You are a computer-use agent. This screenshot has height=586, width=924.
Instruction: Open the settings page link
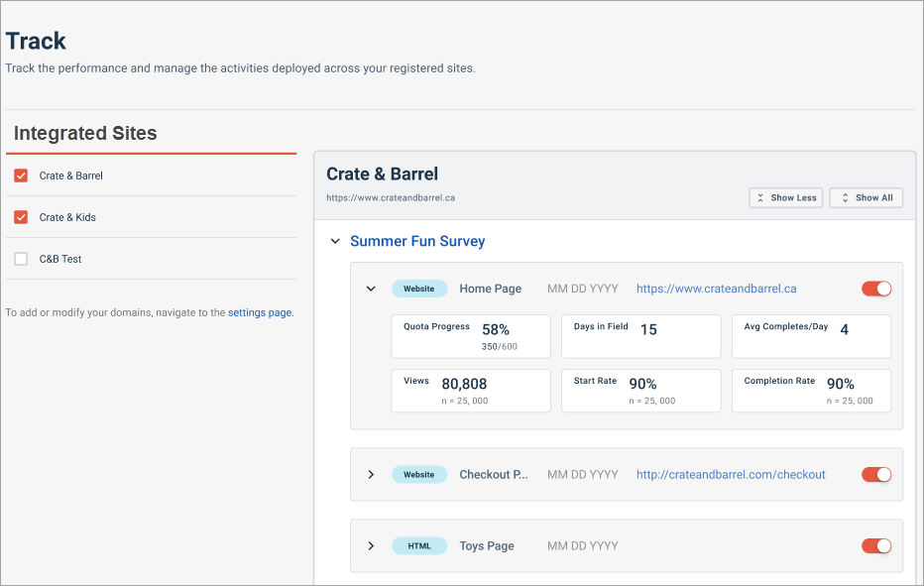(x=260, y=312)
